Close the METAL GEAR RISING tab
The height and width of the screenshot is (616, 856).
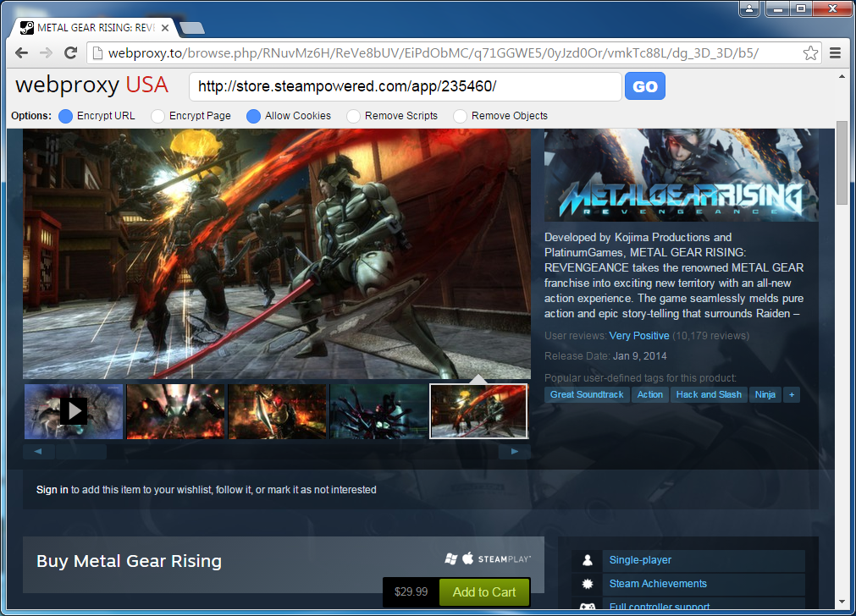point(165,28)
